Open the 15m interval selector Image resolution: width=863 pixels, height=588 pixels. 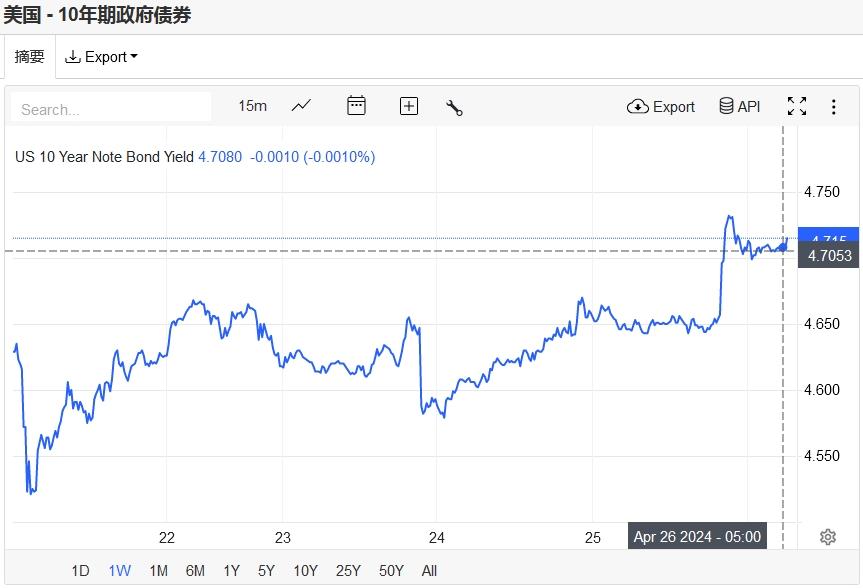point(252,106)
